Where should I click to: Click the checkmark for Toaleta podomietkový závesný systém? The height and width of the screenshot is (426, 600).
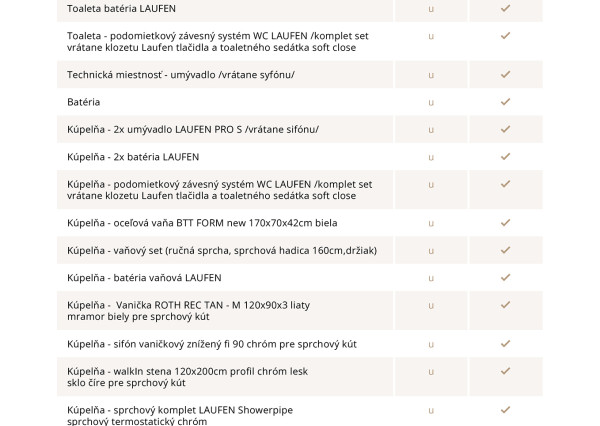(x=505, y=36)
